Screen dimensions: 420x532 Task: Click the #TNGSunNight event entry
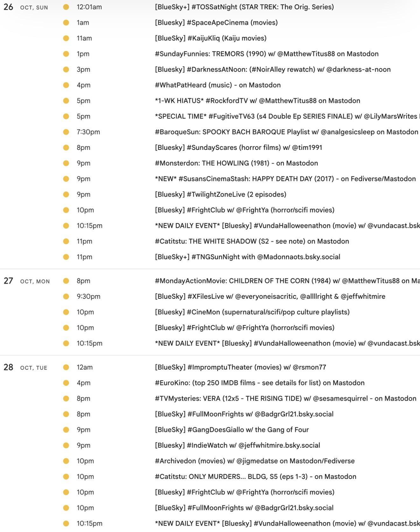[x=247, y=257]
